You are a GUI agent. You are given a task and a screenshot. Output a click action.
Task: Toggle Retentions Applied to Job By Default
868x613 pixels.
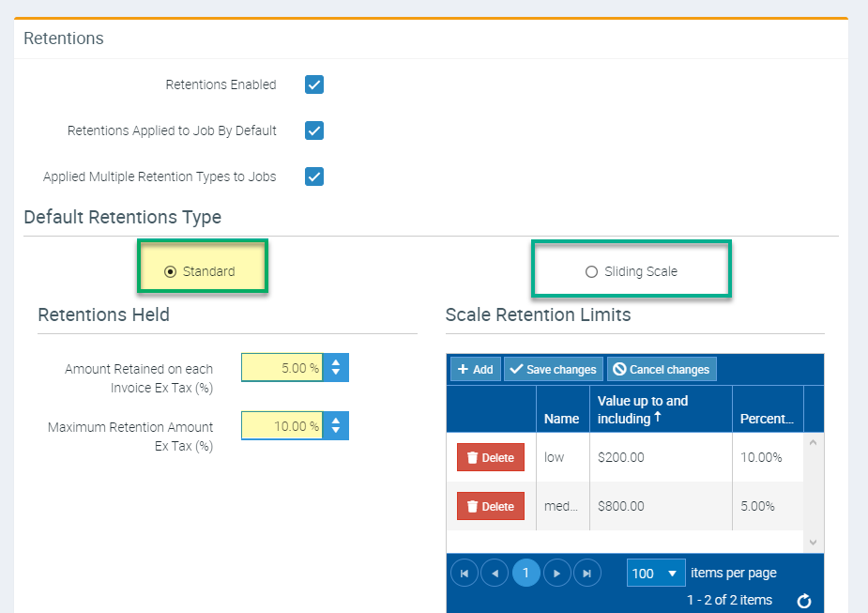314,130
